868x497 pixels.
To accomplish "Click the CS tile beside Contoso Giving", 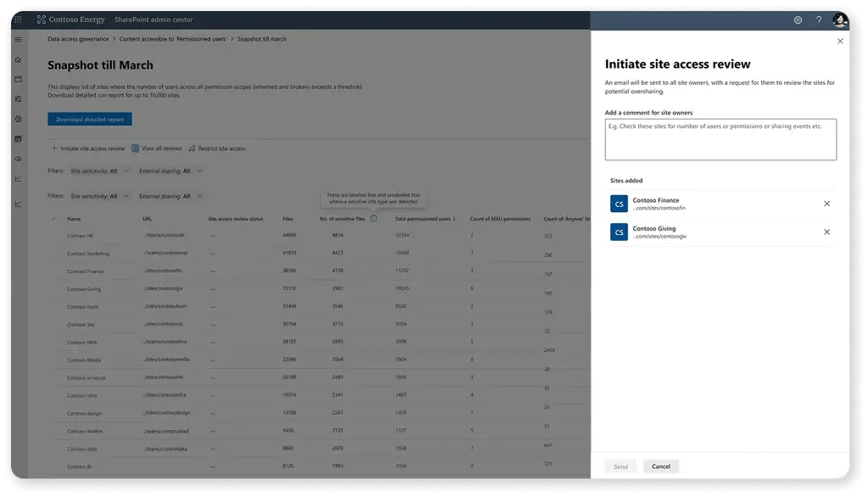I will click(x=619, y=232).
